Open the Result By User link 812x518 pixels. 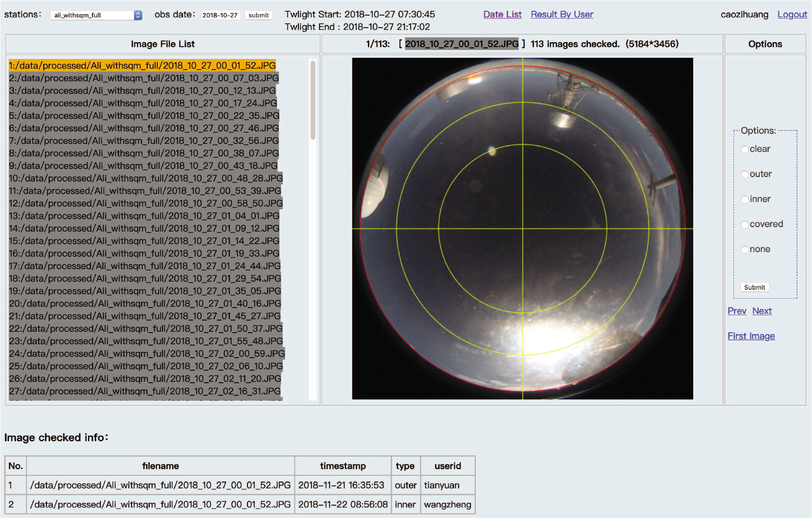[x=562, y=15]
